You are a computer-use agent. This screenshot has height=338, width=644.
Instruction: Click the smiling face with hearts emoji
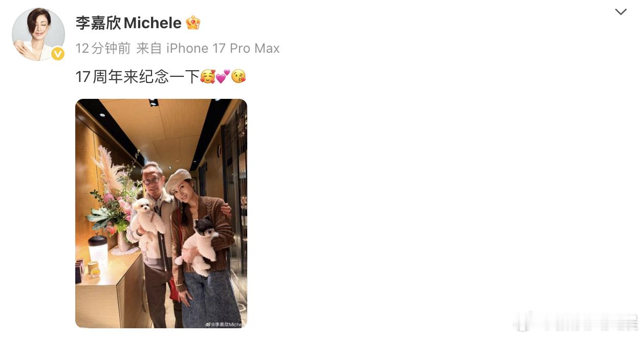pyautogui.click(x=207, y=77)
